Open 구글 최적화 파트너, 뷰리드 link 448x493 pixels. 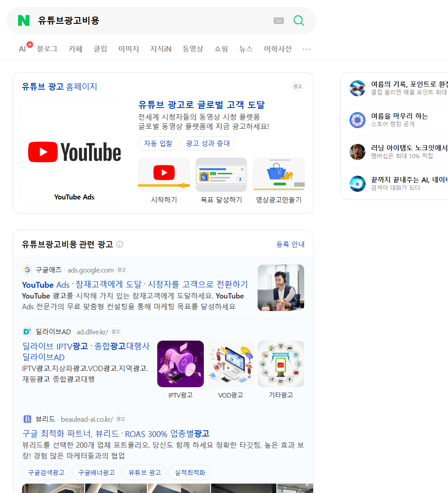click(x=116, y=434)
